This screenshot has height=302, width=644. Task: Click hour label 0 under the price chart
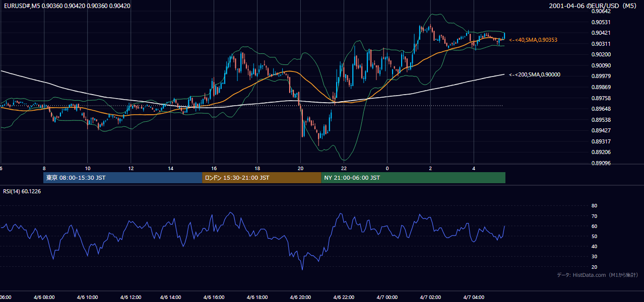[387, 168]
